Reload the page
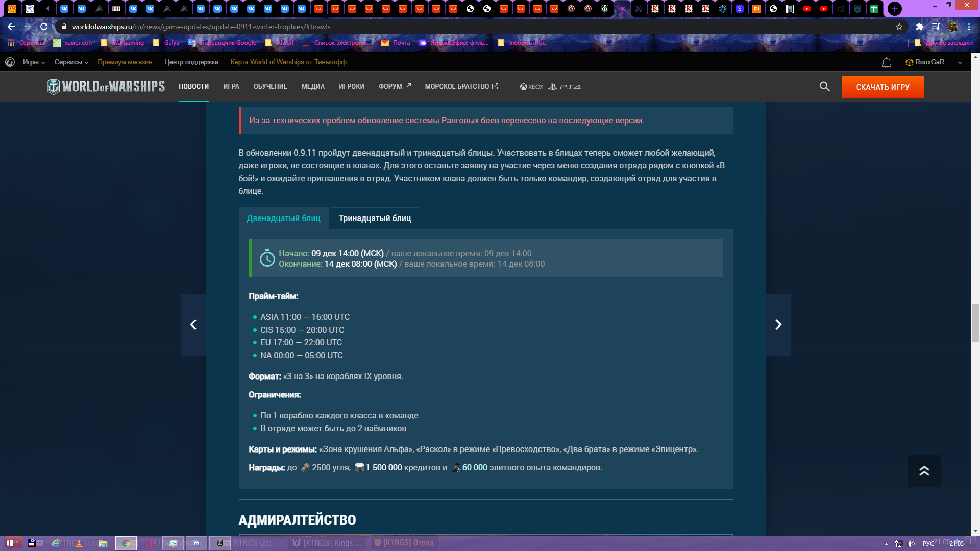 click(44, 27)
